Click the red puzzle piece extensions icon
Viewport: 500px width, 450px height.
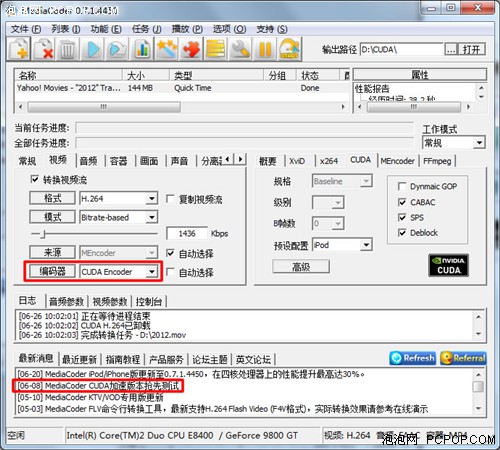tap(191, 49)
